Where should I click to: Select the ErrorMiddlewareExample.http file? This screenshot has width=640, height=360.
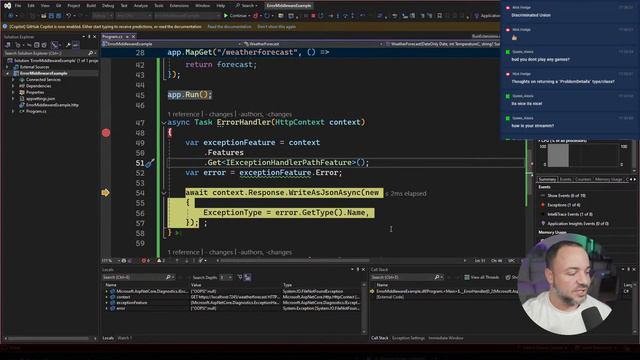[x=52, y=105]
